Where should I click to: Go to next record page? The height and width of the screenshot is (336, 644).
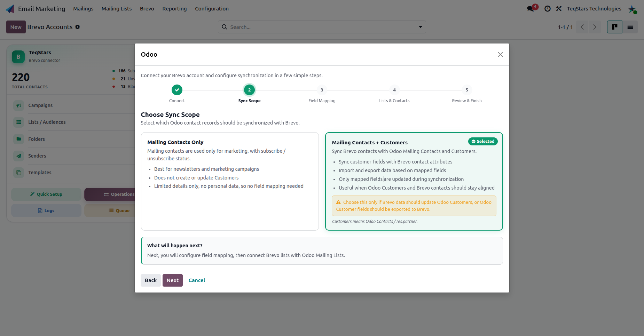pos(595,27)
